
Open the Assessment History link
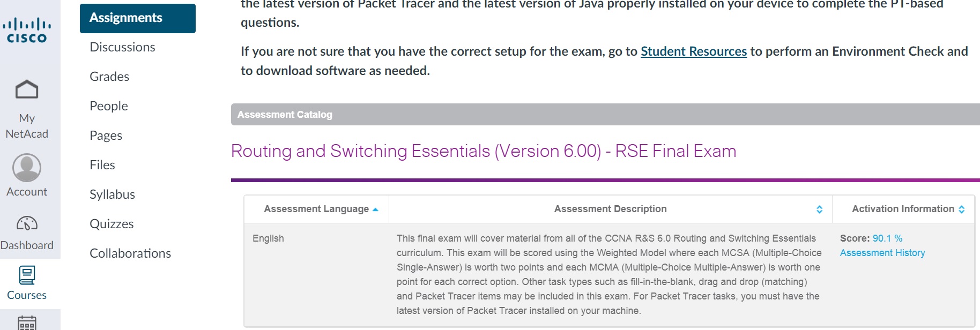click(x=882, y=253)
